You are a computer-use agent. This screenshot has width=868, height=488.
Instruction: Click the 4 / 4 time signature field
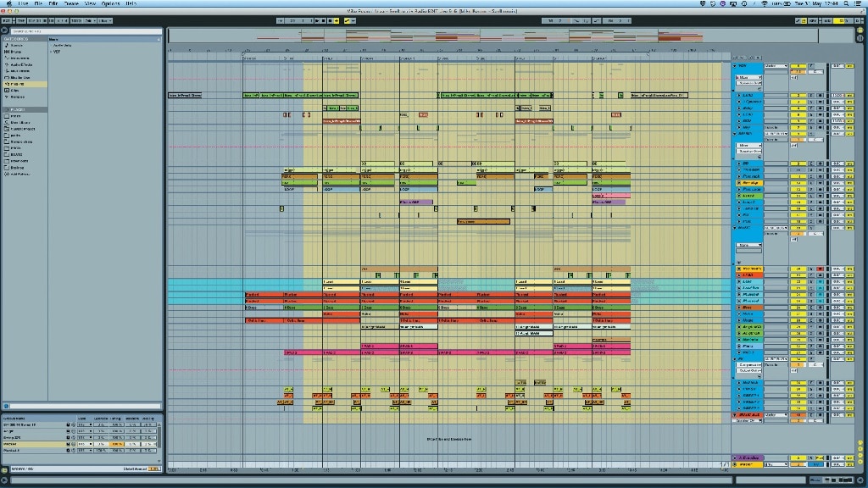pos(62,20)
